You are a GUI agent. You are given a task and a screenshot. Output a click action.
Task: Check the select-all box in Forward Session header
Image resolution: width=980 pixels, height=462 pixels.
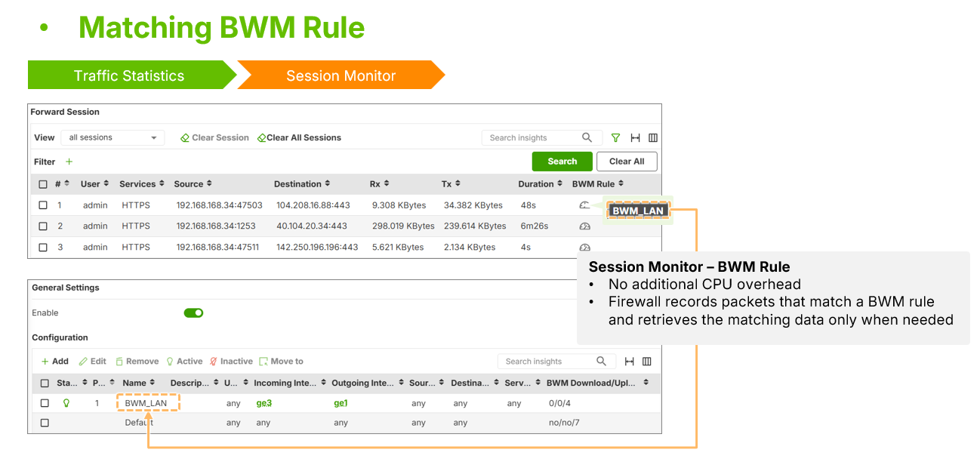43,184
